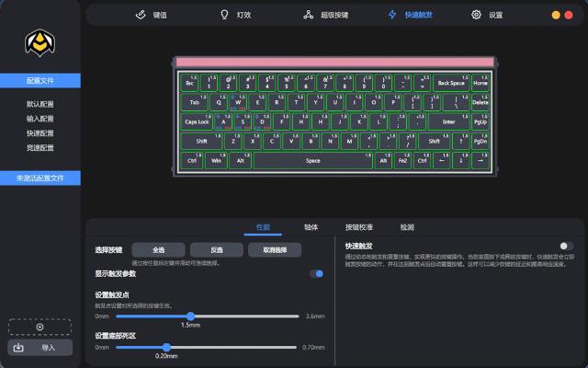Screen dimensions: 588x368
Task: Click the 超级按键 node icon
Action: [x=309, y=15]
